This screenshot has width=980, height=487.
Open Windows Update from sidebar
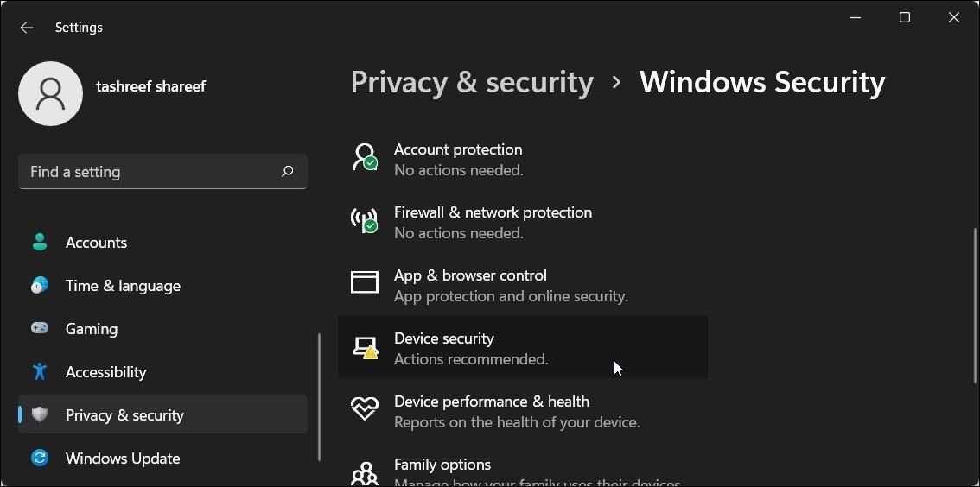(123, 459)
